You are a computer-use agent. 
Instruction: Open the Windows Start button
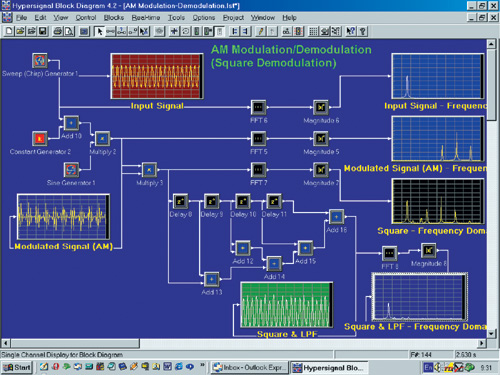pos(17,367)
